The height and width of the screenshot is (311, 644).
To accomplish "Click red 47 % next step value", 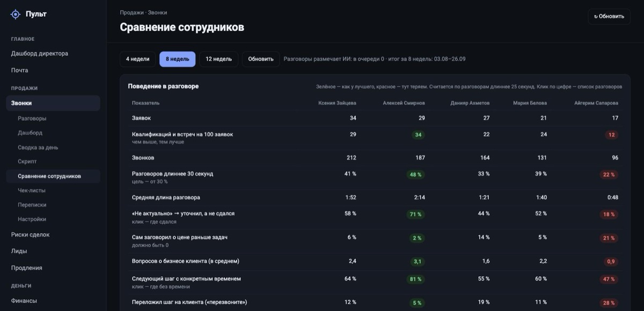I will coord(609,279).
